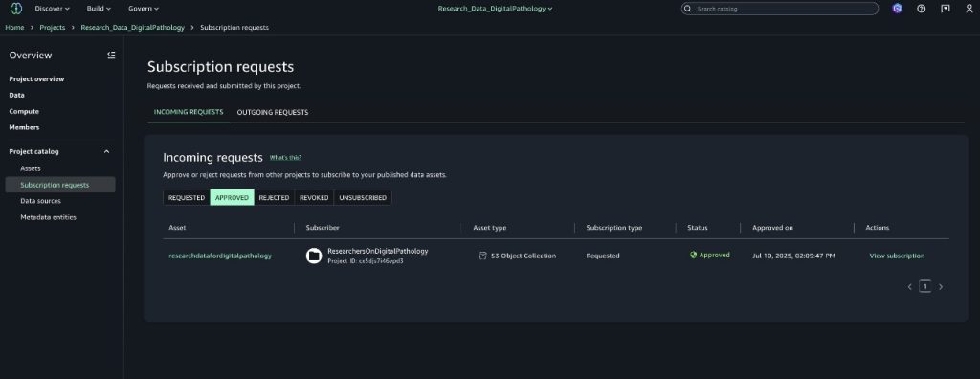Open the help question mark icon

(921, 9)
